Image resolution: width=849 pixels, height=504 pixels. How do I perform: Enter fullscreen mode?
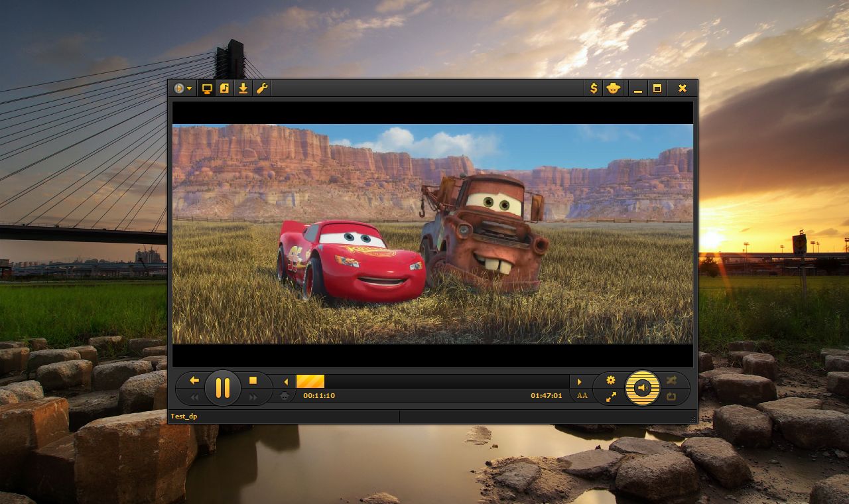pyautogui.click(x=611, y=397)
